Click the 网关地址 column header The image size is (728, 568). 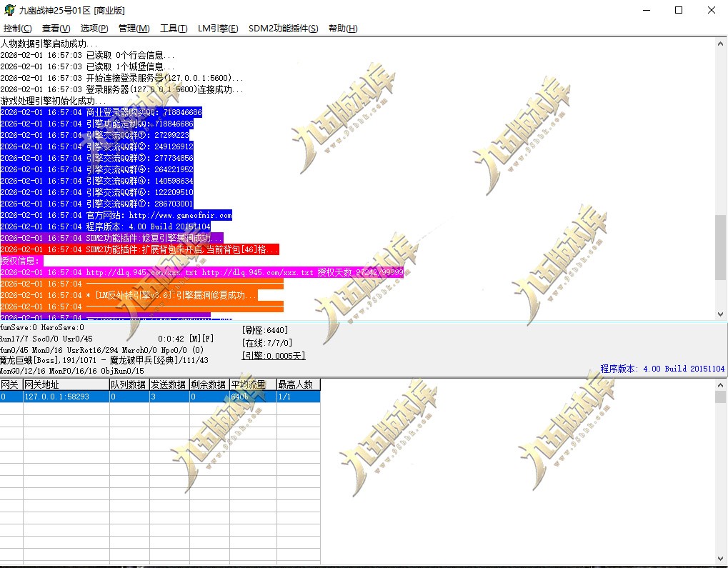[66, 384]
